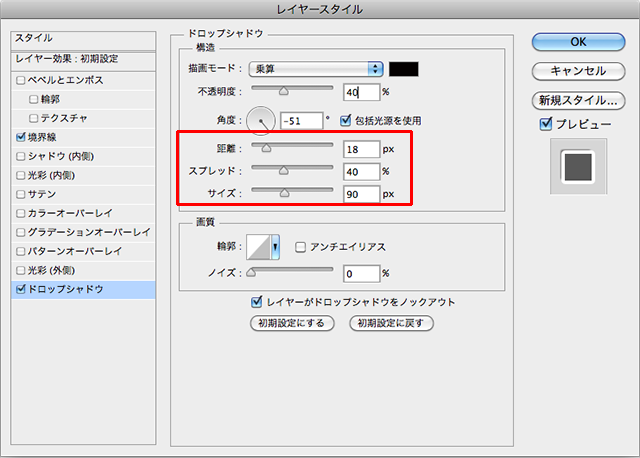Click the 不透明度 slider handle
Viewport: 640px width, 458px height.
284,91
